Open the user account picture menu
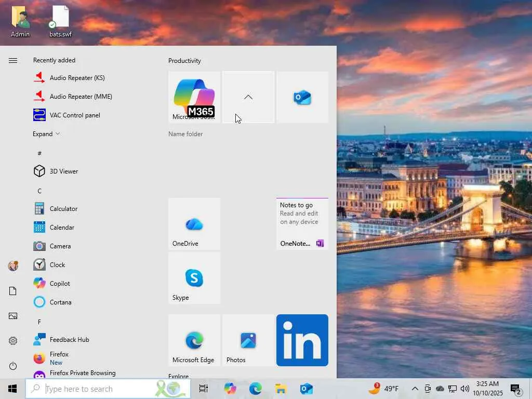The height and width of the screenshot is (399, 532). (x=13, y=265)
